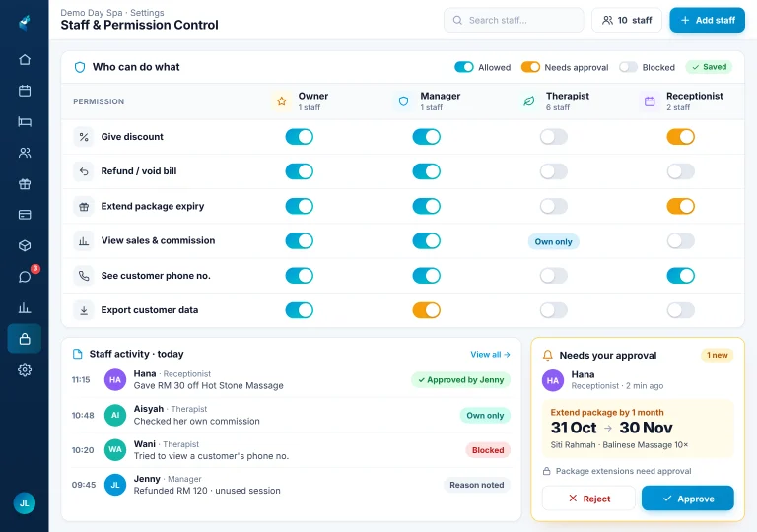This screenshot has height=532, width=757.
Task: Click the download icon beside Export customer data
Action: [84, 310]
